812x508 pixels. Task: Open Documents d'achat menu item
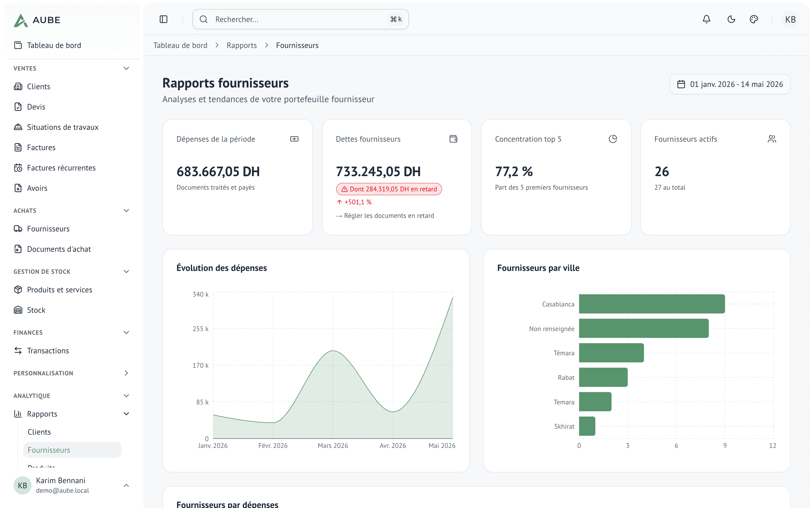[72, 249]
